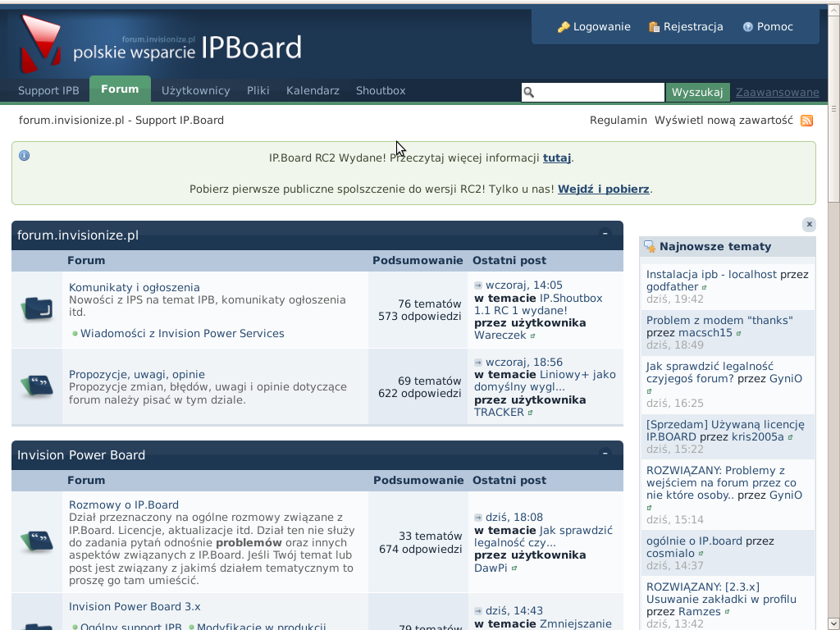Click the Propozycje, uwagi, opinie forum icon
The image size is (840, 630).
pyautogui.click(x=37, y=386)
